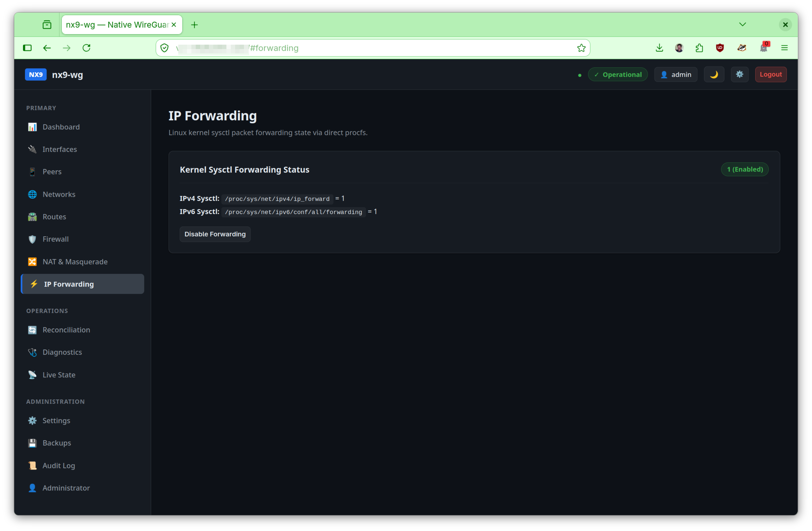812x531 pixels.
Task: Navigate to Routes section
Action: pyautogui.click(x=82, y=217)
